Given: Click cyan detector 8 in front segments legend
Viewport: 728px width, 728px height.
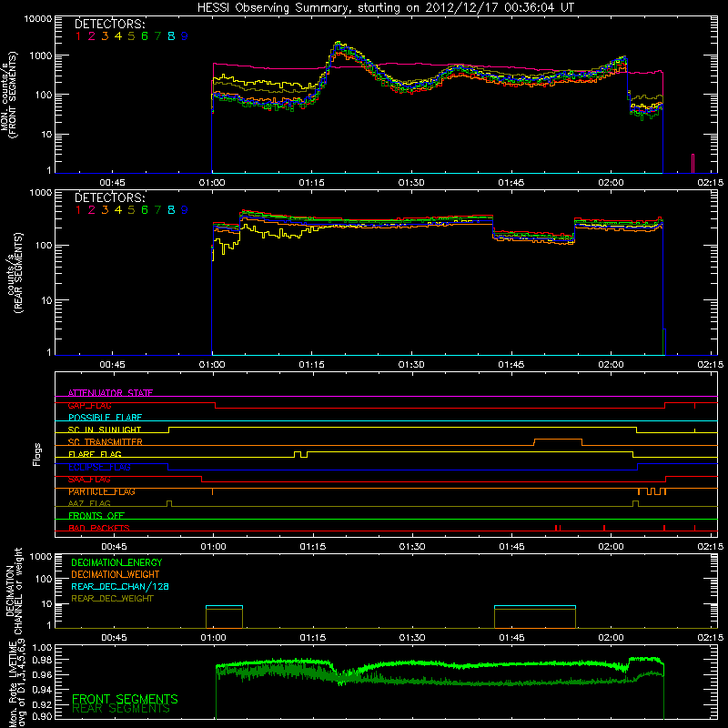Looking at the screenshot, I should tap(171, 36).
